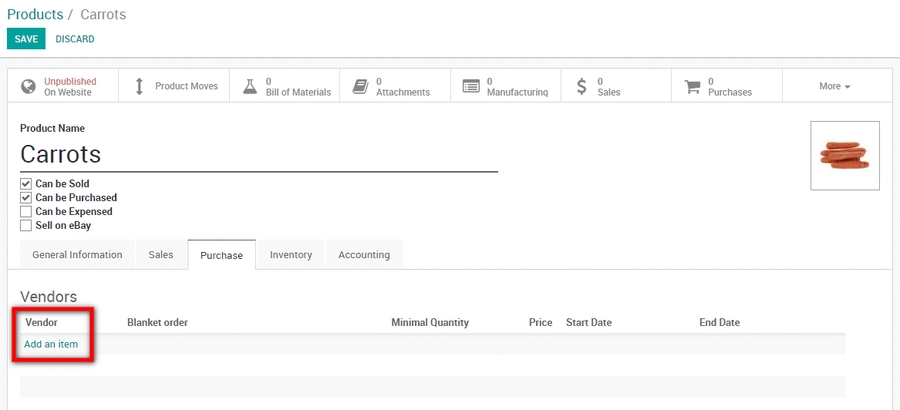Open the 0 Purchases label
This screenshot has height=410, width=900.
730,87
